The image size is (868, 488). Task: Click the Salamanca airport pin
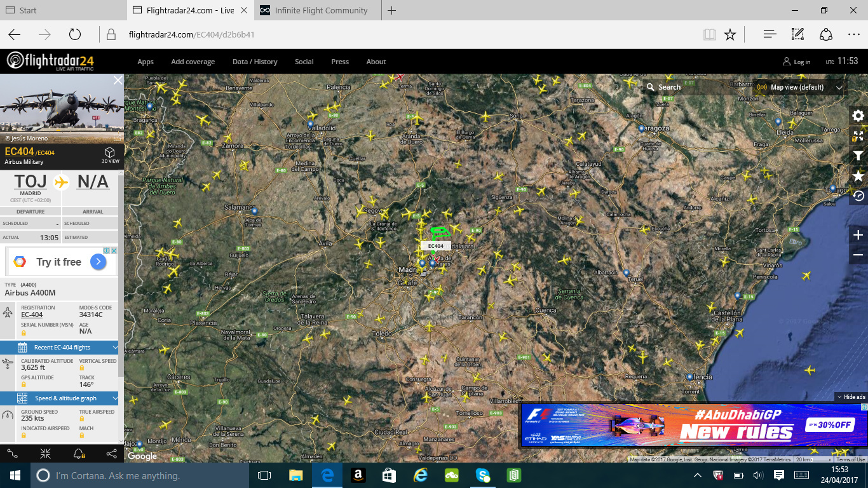coord(254,210)
